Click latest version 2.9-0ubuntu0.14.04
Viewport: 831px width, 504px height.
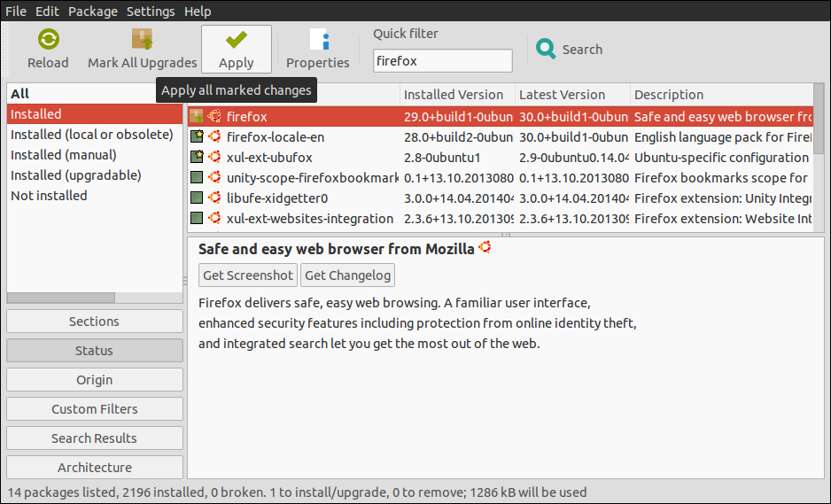click(573, 158)
